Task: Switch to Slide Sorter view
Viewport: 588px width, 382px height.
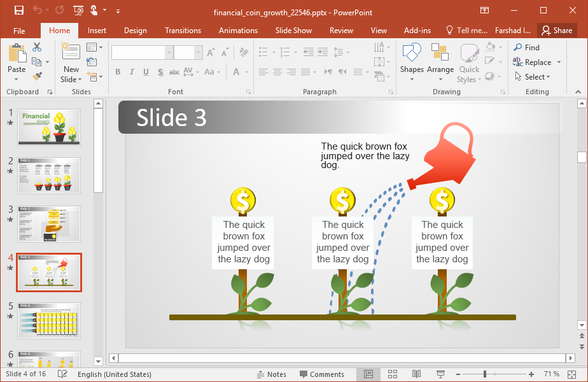Action: 393,374
